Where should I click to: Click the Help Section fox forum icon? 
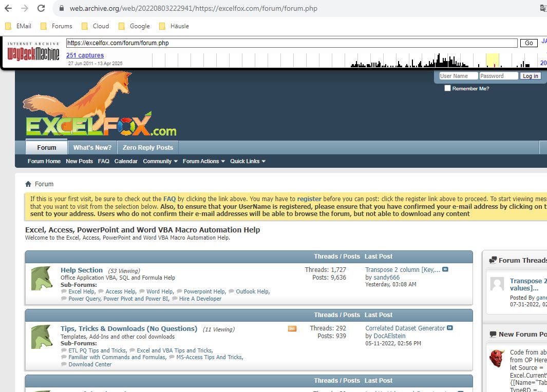[x=42, y=278]
